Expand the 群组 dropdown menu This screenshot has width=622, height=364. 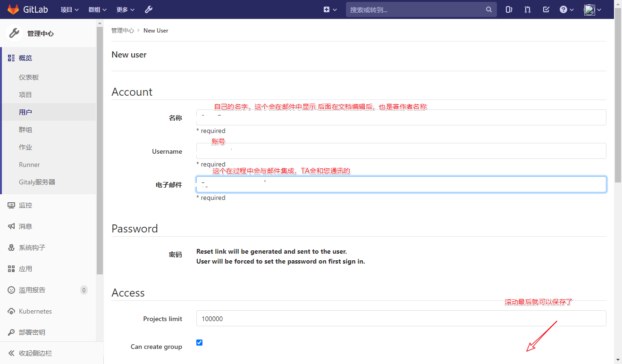(98, 9)
